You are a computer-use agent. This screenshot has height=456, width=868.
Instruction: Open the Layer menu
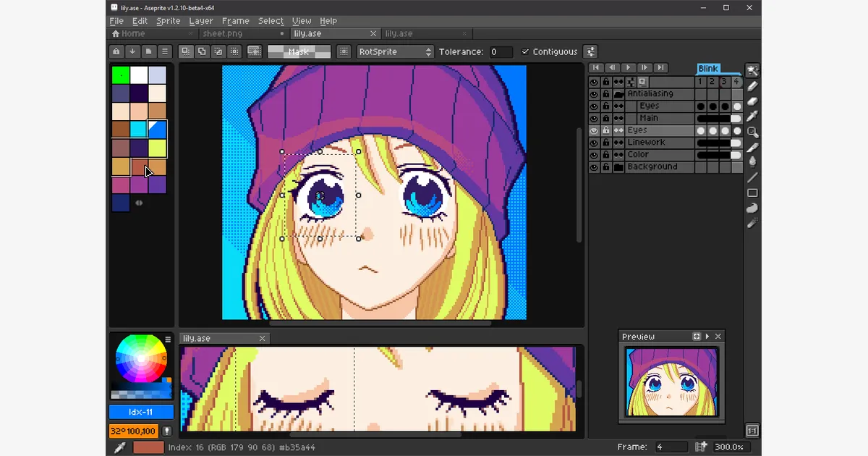click(201, 21)
